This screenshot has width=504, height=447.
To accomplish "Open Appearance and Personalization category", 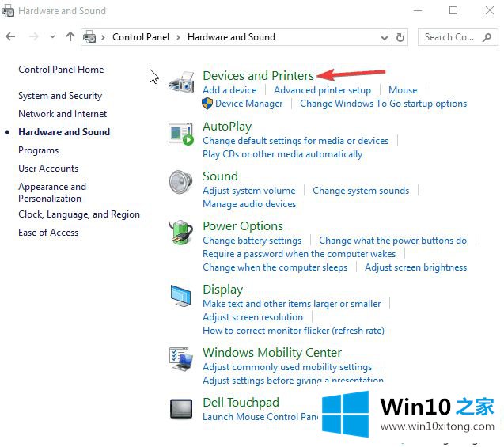I will (52, 192).
